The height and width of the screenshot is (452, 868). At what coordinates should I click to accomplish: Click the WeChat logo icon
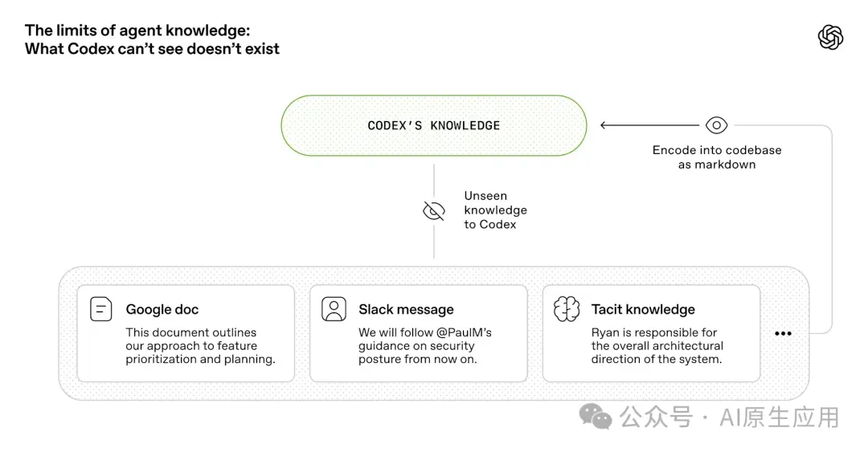(596, 417)
